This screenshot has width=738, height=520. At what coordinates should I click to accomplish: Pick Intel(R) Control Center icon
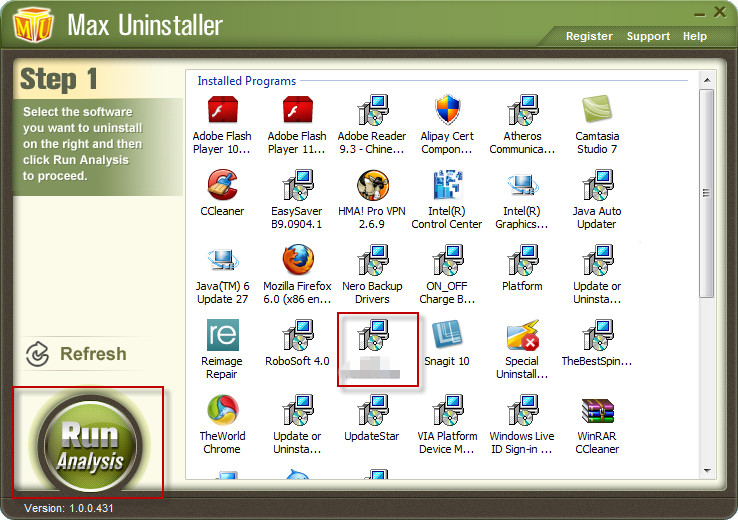coord(447,185)
